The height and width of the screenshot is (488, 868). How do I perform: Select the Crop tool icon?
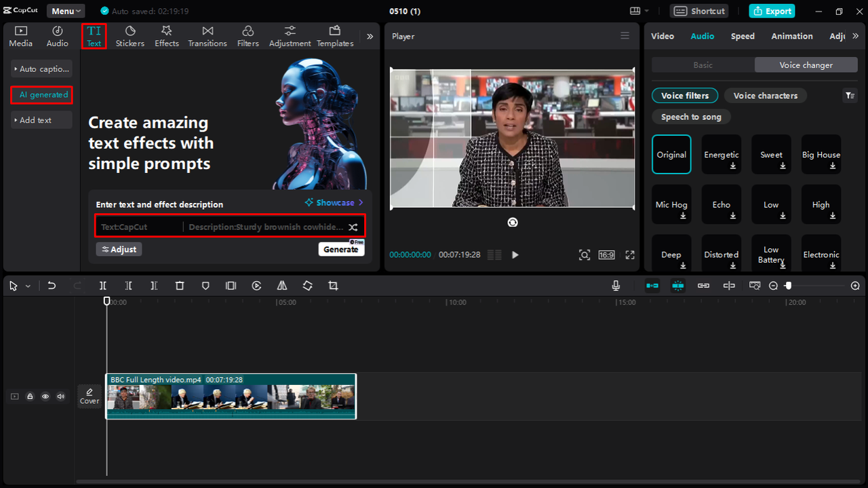pyautogui.click(x=333, y=286)
